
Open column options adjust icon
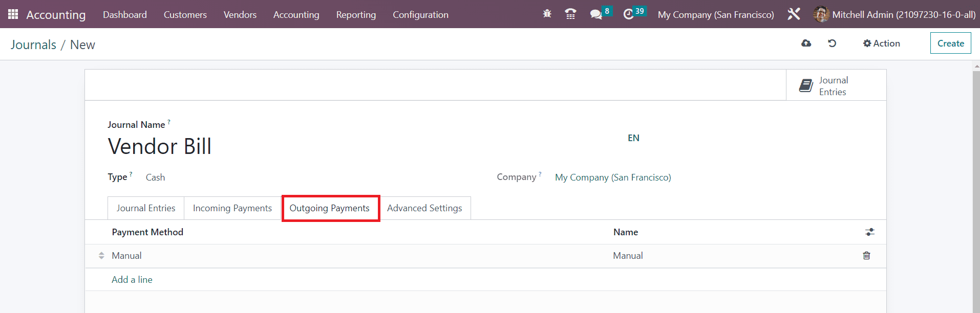pos(869,232)
